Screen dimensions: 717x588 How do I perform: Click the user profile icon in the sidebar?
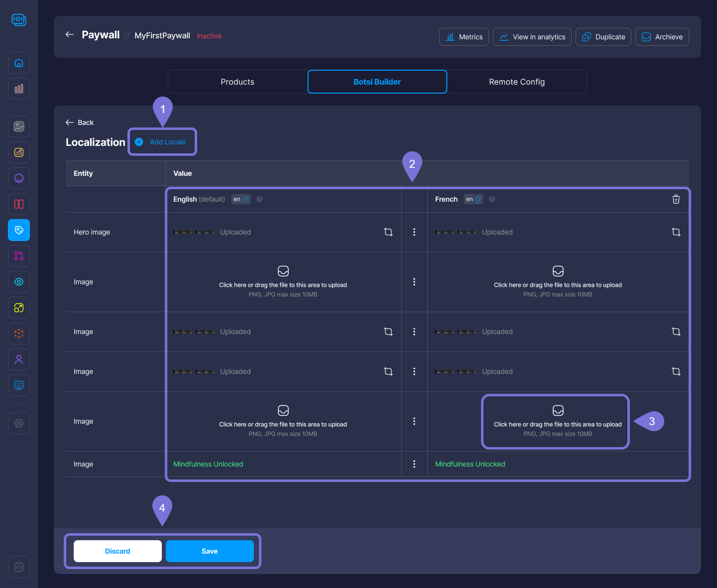coord(19,359)
